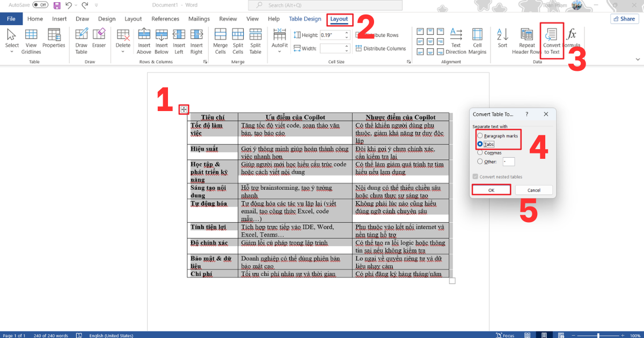Click Convert to Text

click(x=551, y=40)
